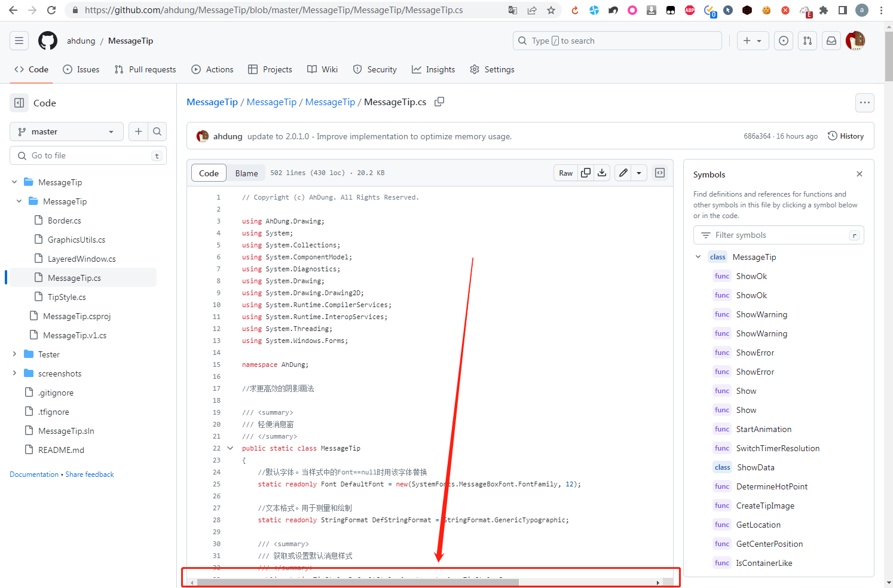893x588 pixels.
Task: Open the file tree search magnifier
Action: coord(157,131)
